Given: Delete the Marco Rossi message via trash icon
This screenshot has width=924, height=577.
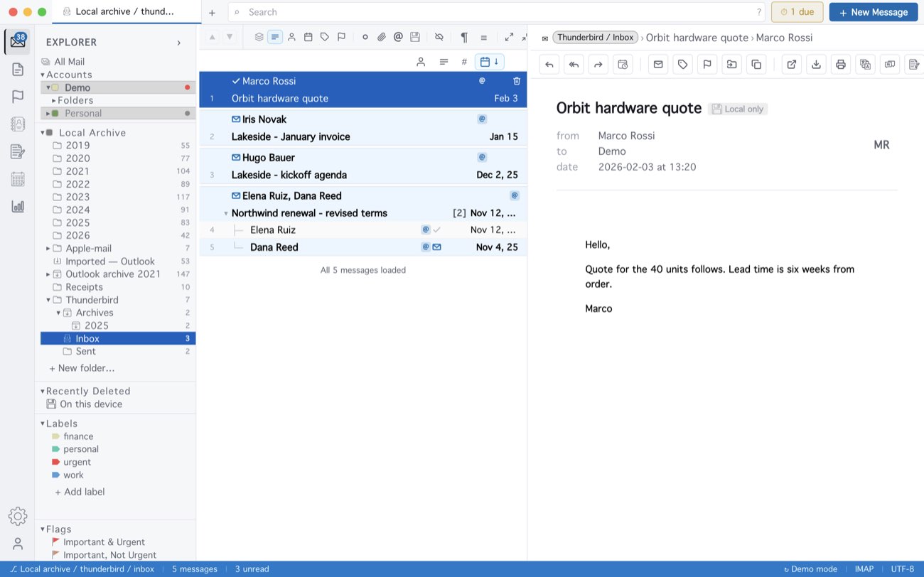Looking at the screenshot, I should pyautogui.click(x=517, y=81).
